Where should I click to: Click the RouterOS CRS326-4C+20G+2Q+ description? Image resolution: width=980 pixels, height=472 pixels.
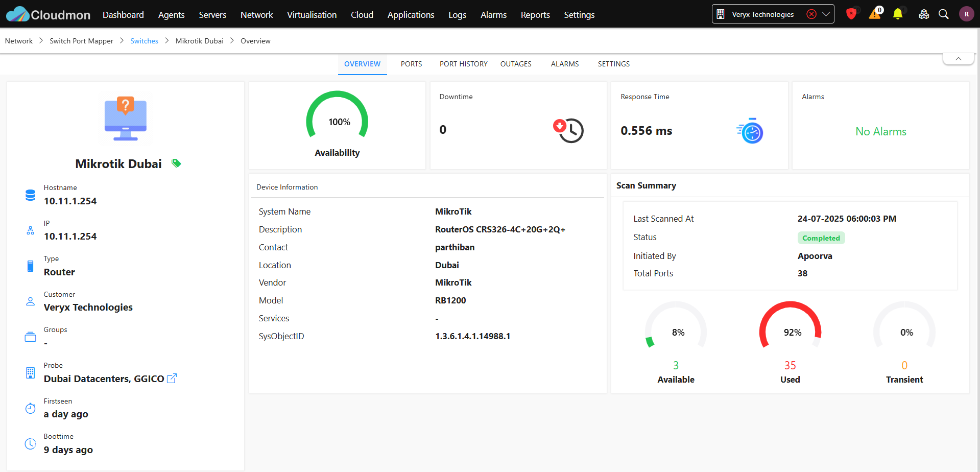point(500,229)
